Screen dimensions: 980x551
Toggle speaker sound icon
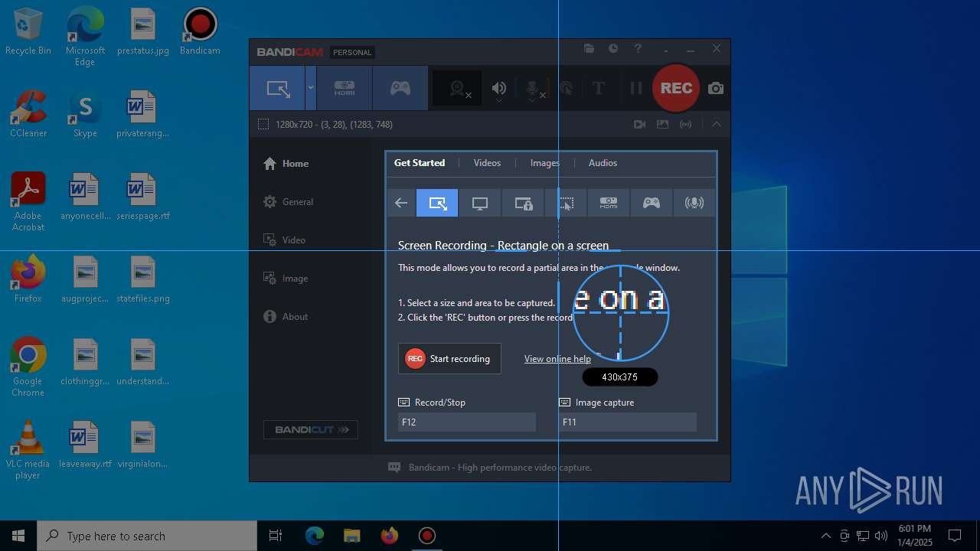pyautogui.click(x=499, y=89)
